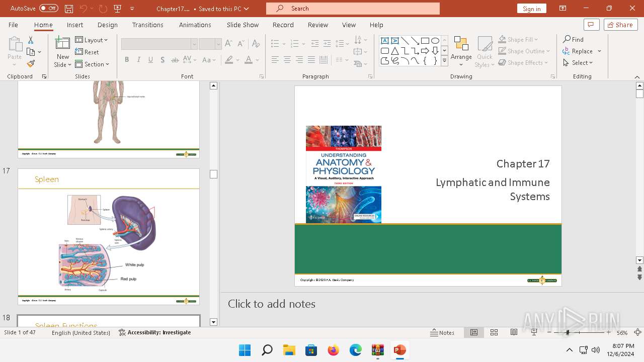
Task: Open the Comments pane icon
Action: (591, 25)
